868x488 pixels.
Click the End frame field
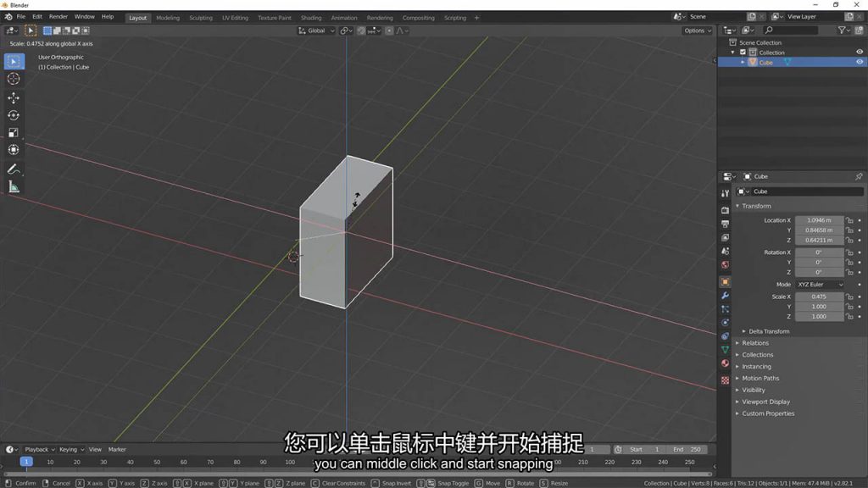click(x=687, y=450)
